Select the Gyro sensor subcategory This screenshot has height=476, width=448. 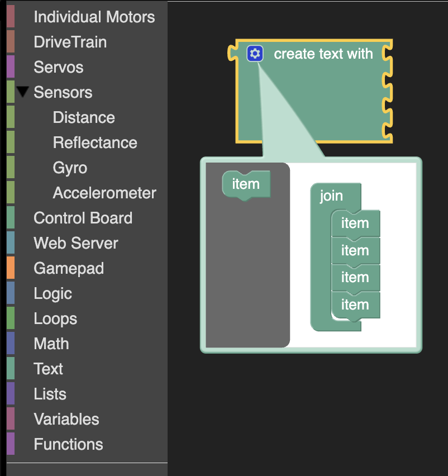click(70, 168)
